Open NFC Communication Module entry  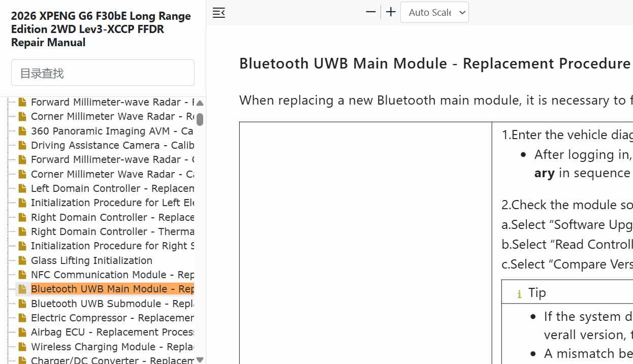coord(112,275)
